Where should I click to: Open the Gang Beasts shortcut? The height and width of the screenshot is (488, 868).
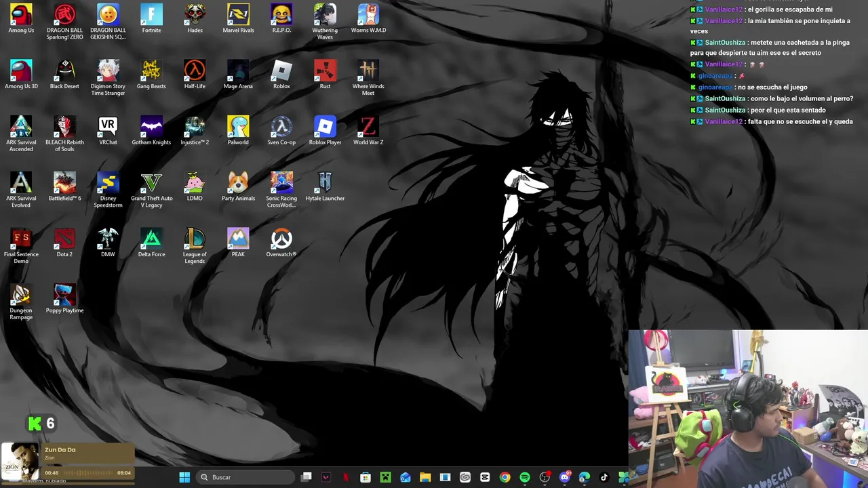pyautogui.click(x=151, y=75)
